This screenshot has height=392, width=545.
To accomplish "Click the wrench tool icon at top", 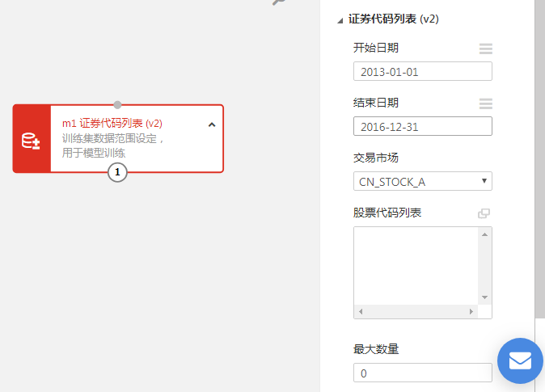I will (279, 2).
